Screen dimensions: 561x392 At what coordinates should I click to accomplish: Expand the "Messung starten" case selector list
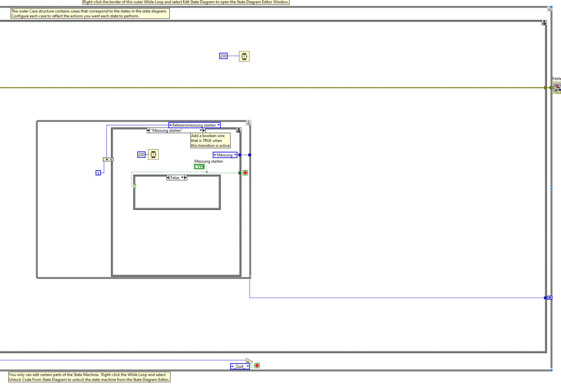point(201,130)
